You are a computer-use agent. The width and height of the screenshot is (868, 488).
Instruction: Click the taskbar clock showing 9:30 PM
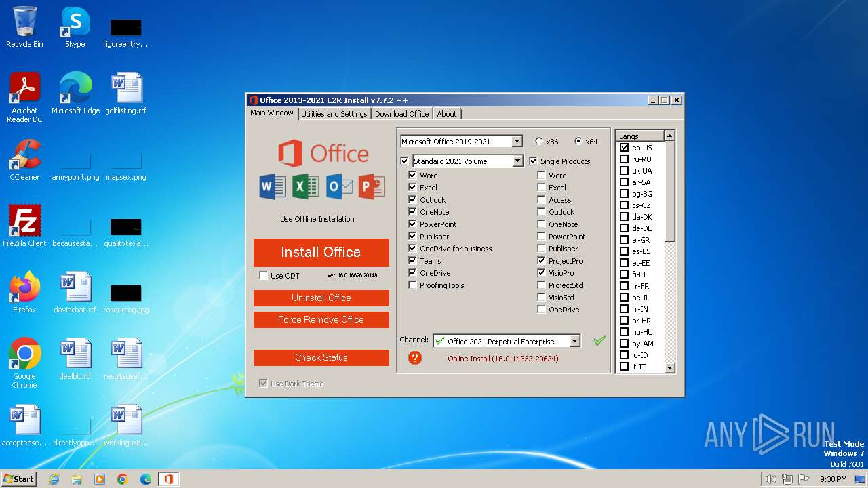(833, 479)
